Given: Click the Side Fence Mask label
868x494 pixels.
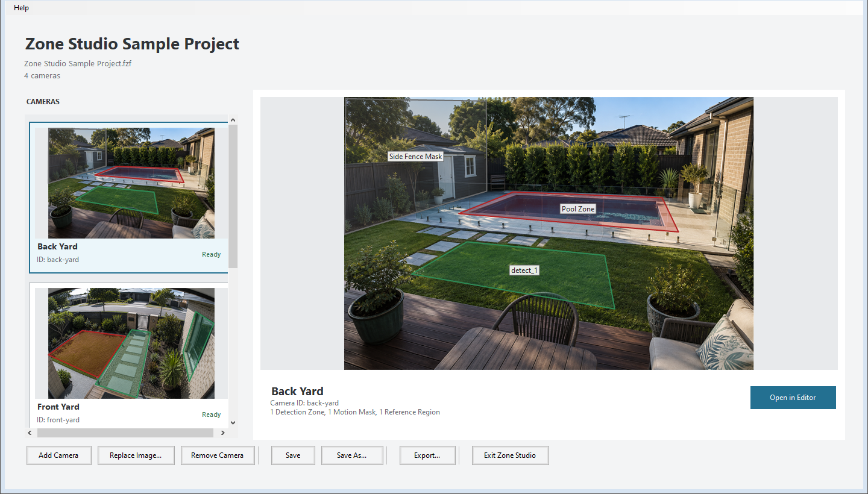Looking at the screenshot, I should pyautogui.click(x=416, y=157).
